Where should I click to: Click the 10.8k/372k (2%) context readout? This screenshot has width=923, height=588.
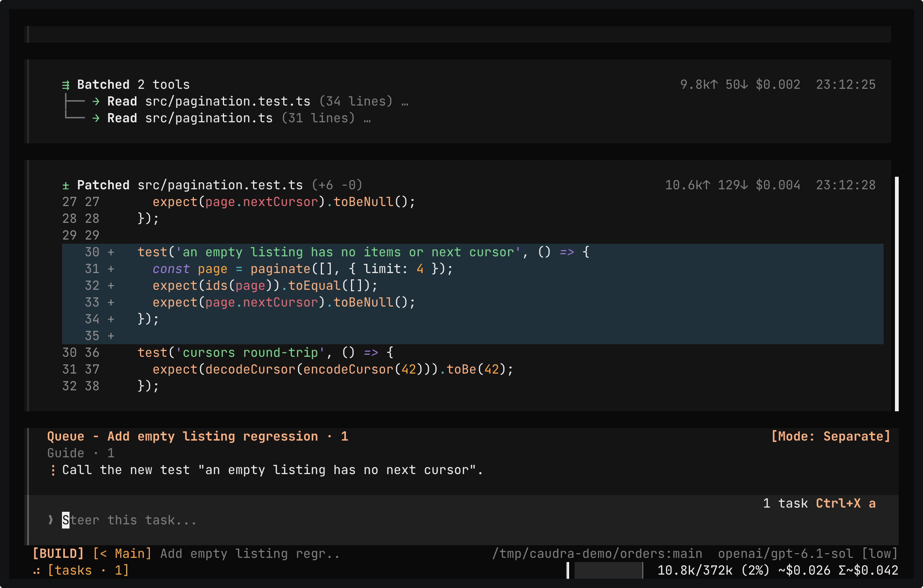coord(714,570)
